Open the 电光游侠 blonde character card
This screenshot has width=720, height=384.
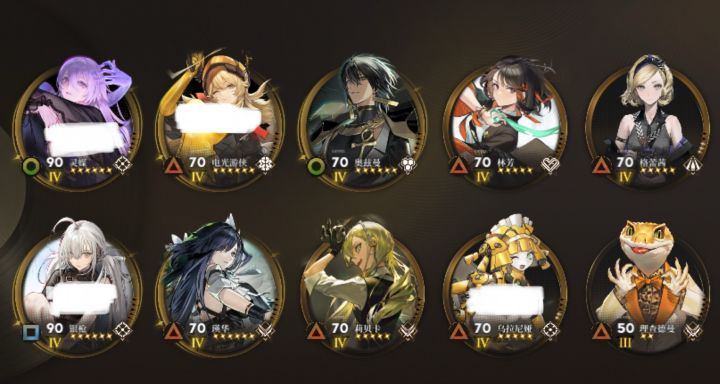point(219,122)
